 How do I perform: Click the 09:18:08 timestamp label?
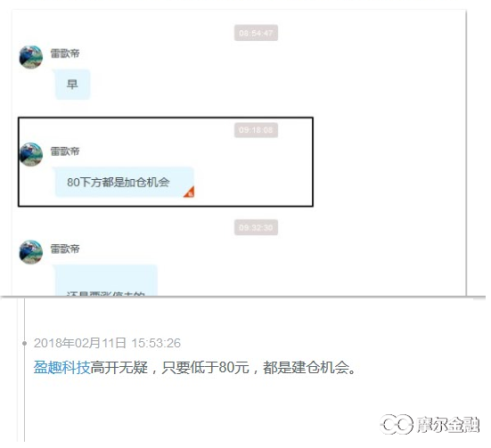point(256,130)
